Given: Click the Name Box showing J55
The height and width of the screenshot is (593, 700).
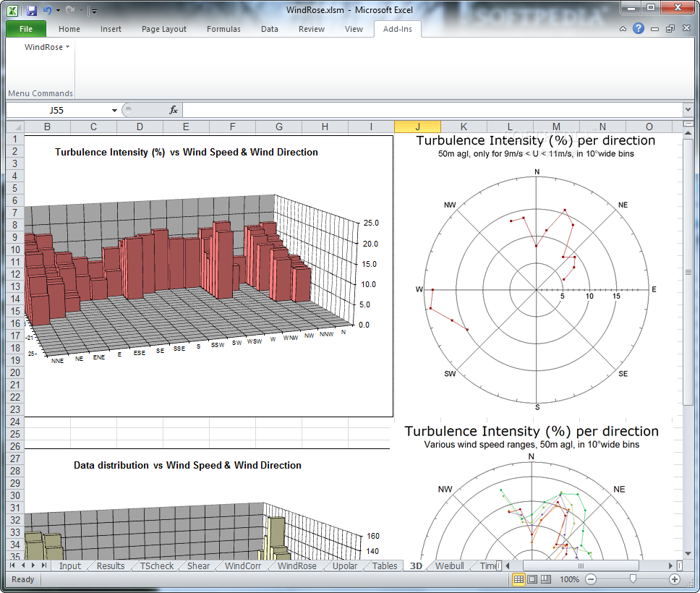Looking at the screenshot, I should pos(57,111).
